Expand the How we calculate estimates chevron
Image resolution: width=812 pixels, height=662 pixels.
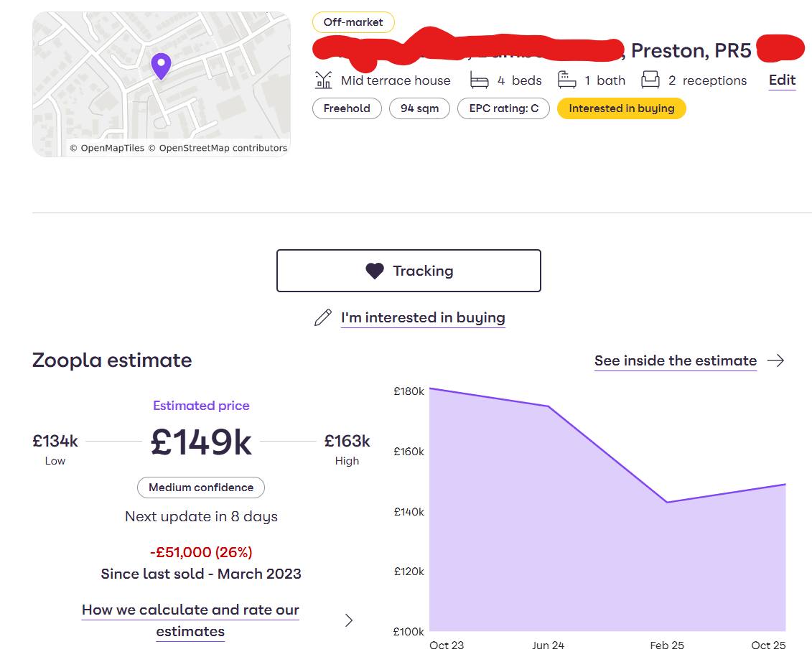[x=349, y=620]
